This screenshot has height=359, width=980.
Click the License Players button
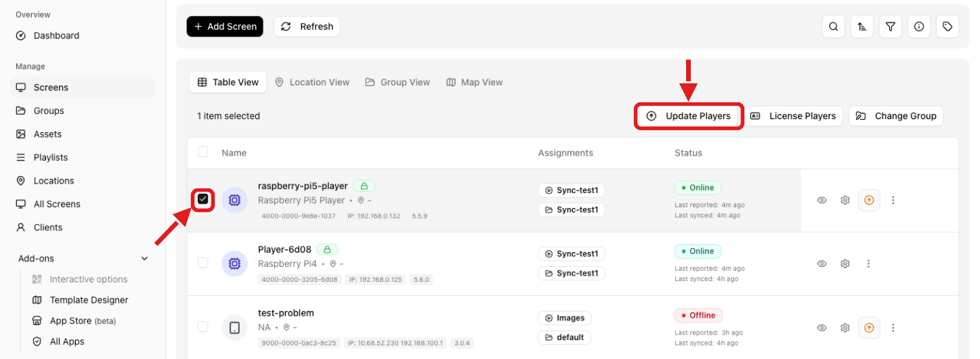[x=793, y=116]
